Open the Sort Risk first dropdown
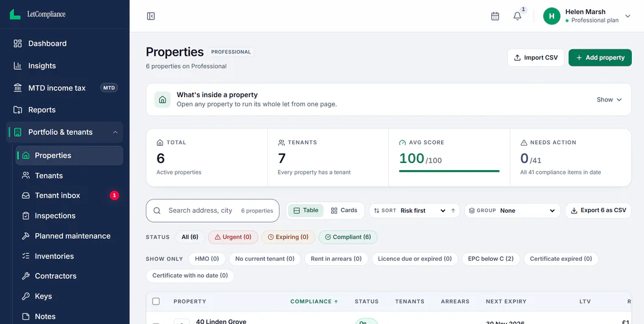Screen dimensions: 644x324 click(x=414, y=210)
